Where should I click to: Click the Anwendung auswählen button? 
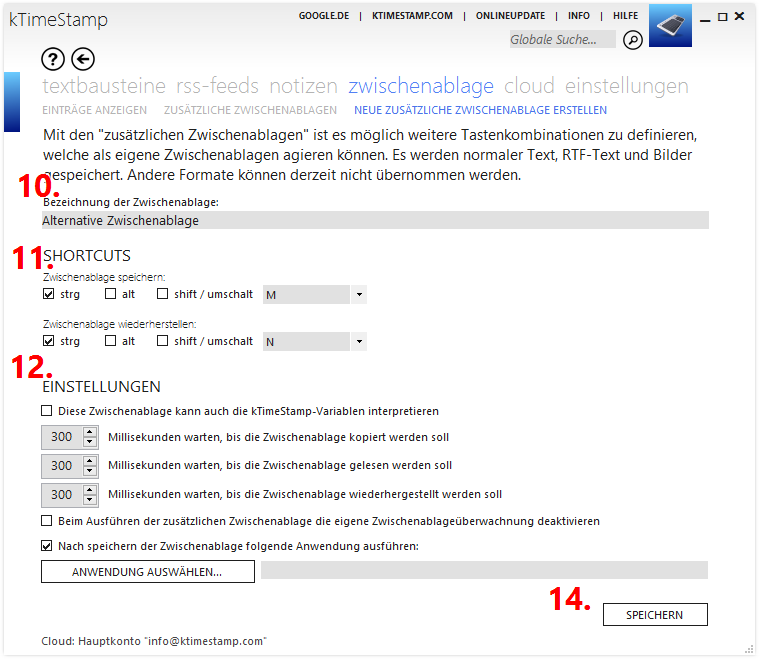(148, 572)
